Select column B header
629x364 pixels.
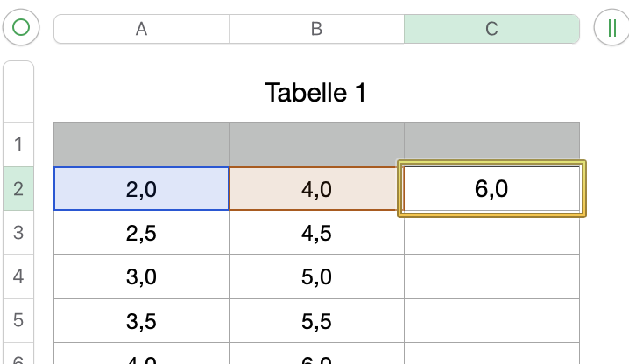[x=316, y=29]
